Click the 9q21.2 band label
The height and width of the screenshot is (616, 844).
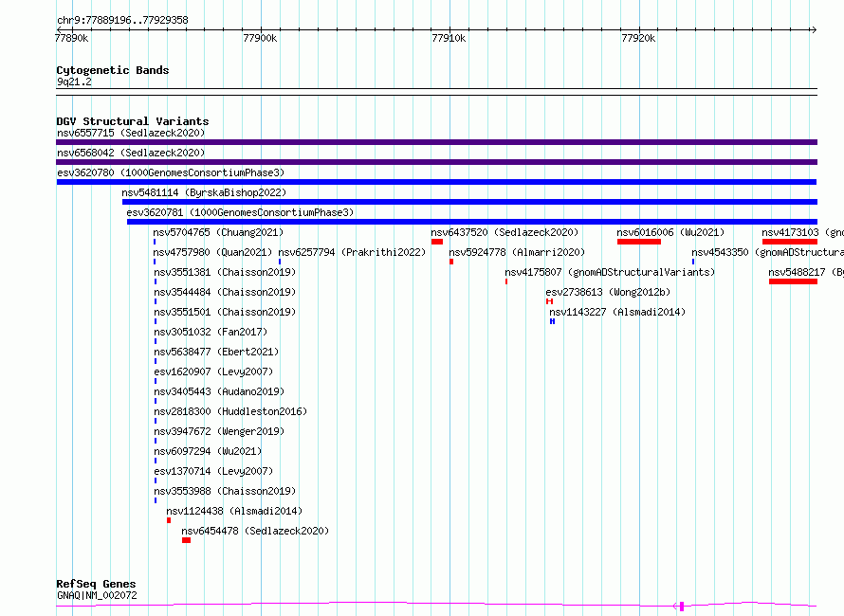pos(74,82)
